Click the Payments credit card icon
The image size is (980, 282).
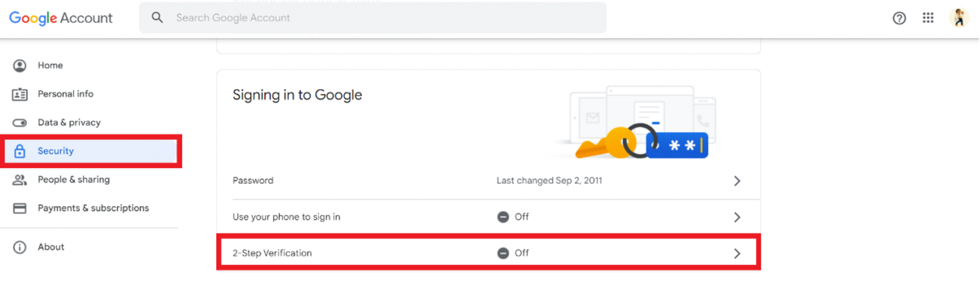(20, 208)
